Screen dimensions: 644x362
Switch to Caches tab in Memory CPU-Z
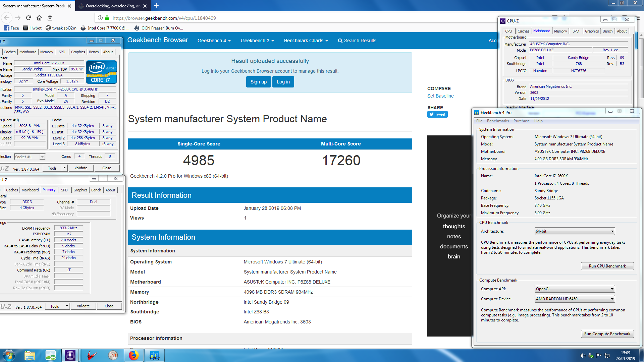(12, 190)
